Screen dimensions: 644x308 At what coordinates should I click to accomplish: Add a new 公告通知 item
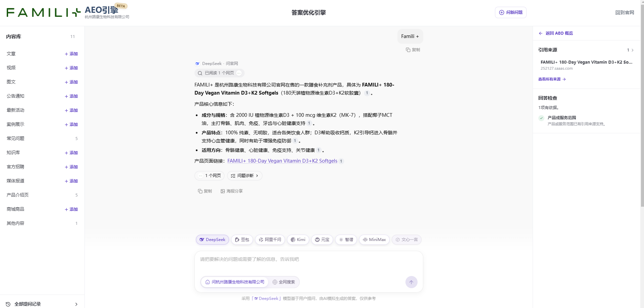pos(71,96)
